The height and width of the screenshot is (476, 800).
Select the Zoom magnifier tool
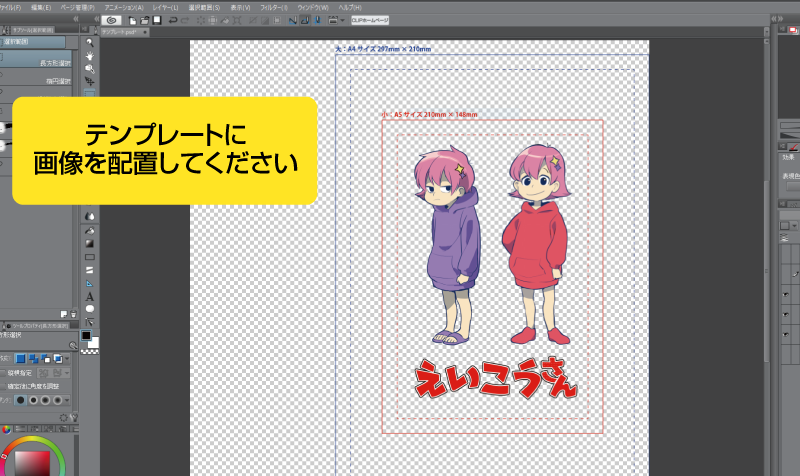[90, 43]
